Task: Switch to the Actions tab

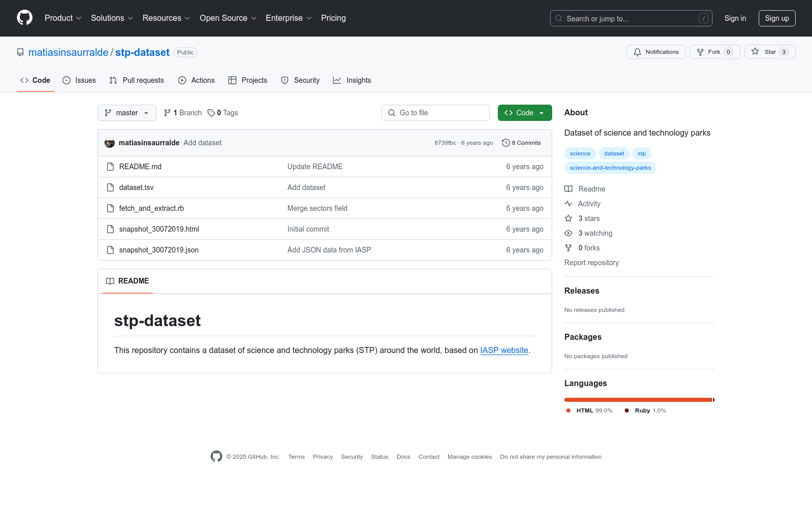Action: click(196, 80)
